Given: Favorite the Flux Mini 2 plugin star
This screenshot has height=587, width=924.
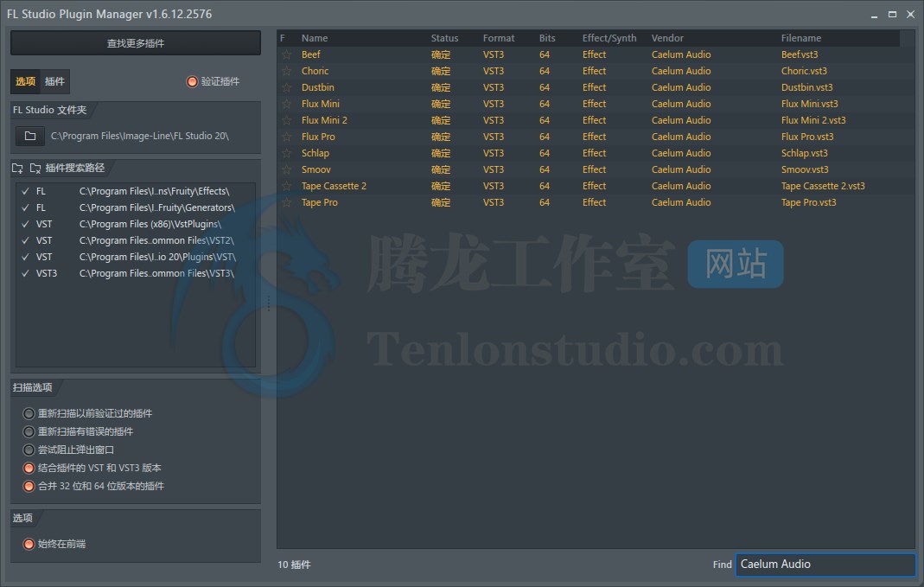Looking at the screenshot, I should point(286,121).
